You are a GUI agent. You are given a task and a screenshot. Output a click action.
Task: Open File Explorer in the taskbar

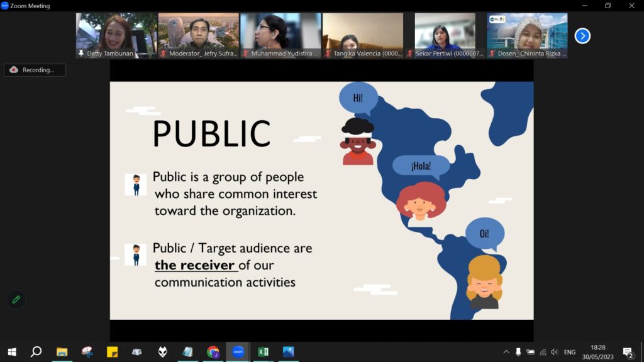pos(62,352)
